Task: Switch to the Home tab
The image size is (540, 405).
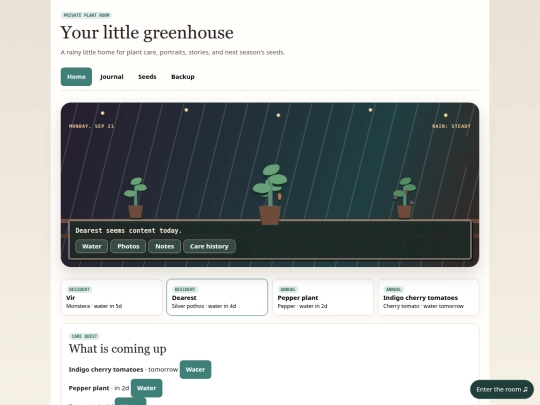Action: coord(76,76)
